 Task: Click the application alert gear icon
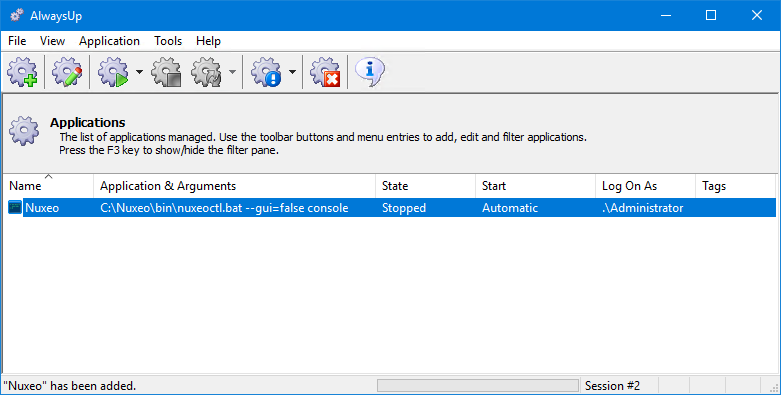(x=266, y=73)
